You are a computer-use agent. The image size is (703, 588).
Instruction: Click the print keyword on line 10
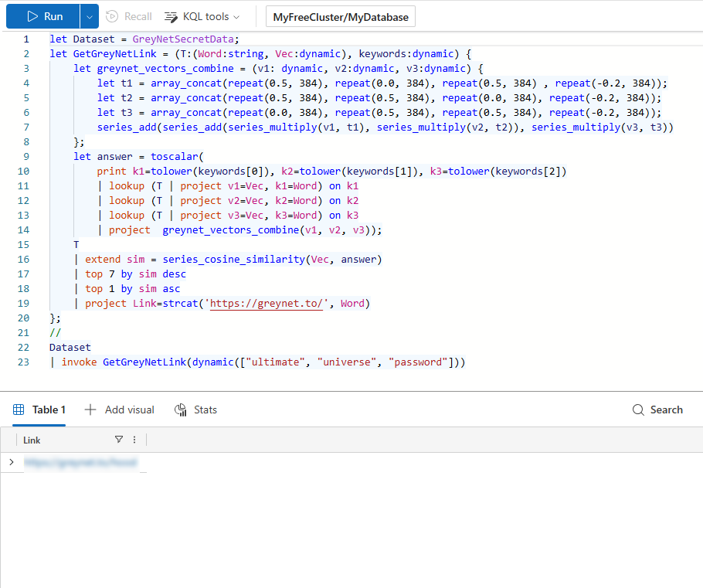tap(112, 172)
